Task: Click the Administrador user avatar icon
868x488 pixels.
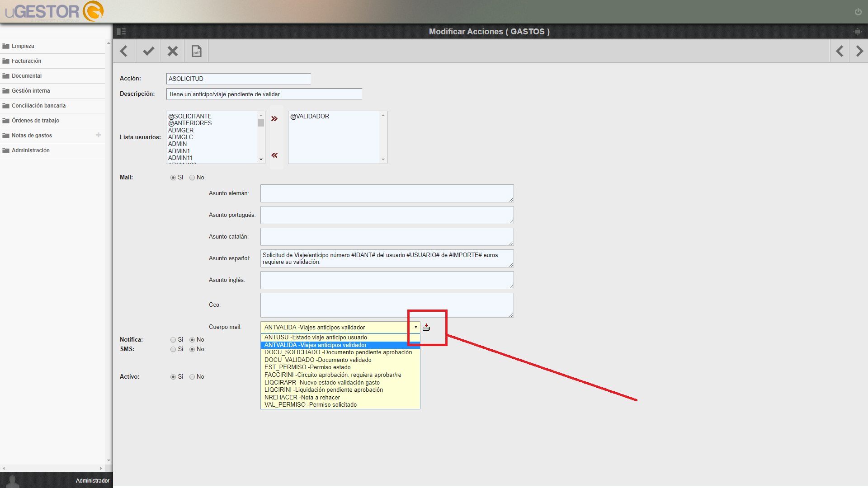Action: click(x=13, y=481)
